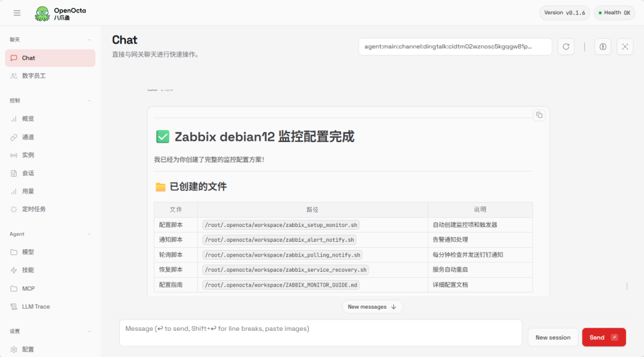Viewport: 644px width, 357px height.
Task: Click the ZABBIX_MONITOR_GUIDE.md path
Action: pyautogui.click(x=281, y=285)
